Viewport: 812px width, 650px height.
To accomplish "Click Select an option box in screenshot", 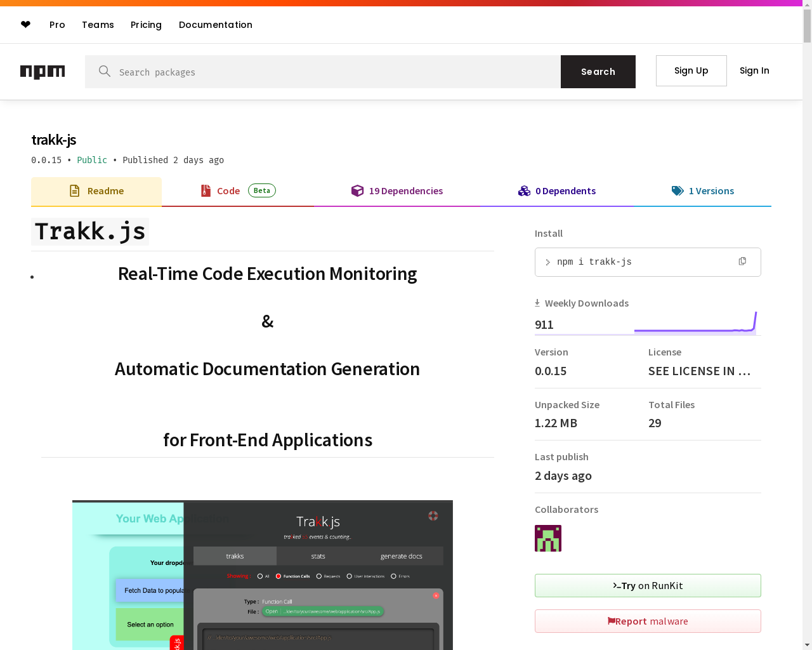I will click(x=150, y=625).
